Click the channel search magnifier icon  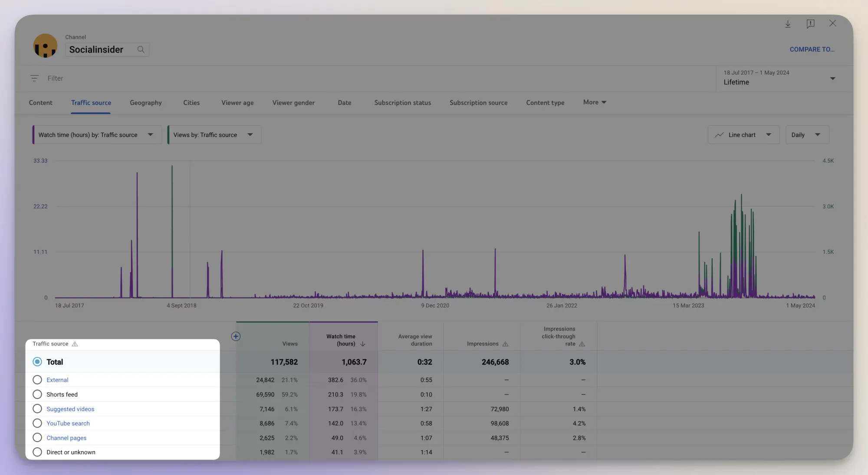coord(141,49)
